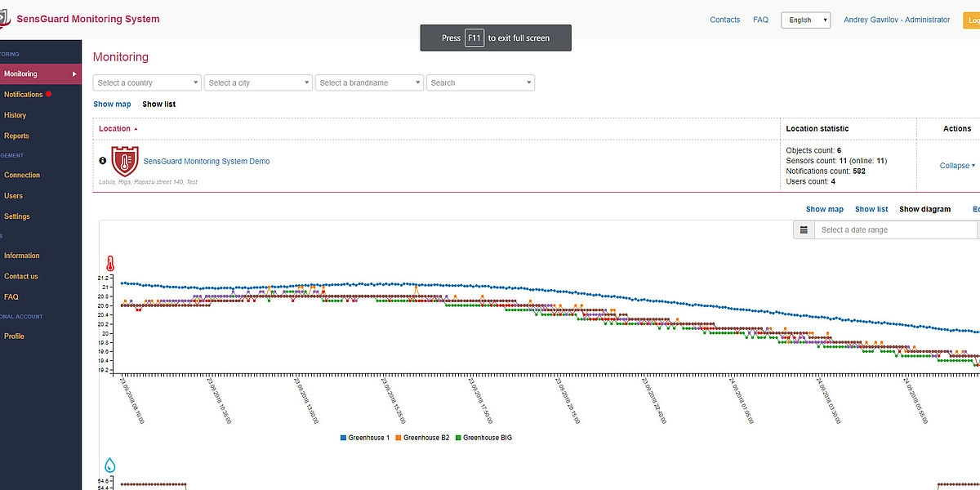Screen dimensions: 980x490
Task: Click the blue water drop humidity icon
Action: pos(110,465)
